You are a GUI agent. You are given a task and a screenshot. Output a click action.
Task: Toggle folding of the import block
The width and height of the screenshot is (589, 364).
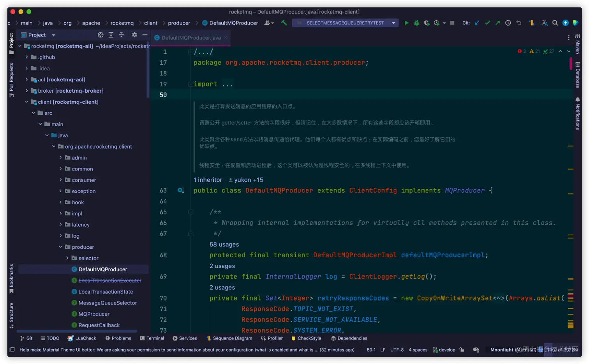pos(190,84)
